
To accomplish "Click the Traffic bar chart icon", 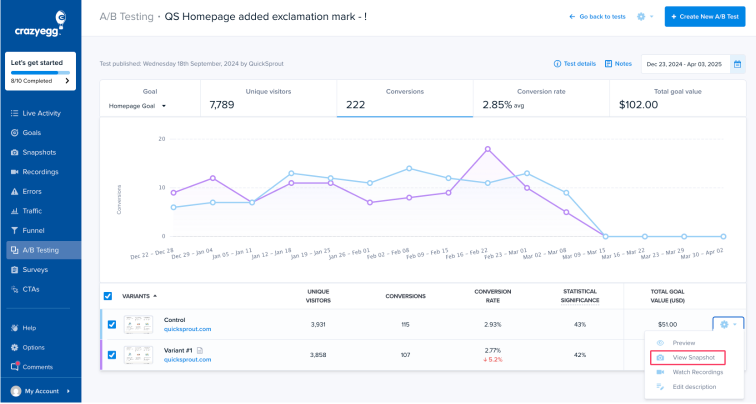I will pos(14,211).
